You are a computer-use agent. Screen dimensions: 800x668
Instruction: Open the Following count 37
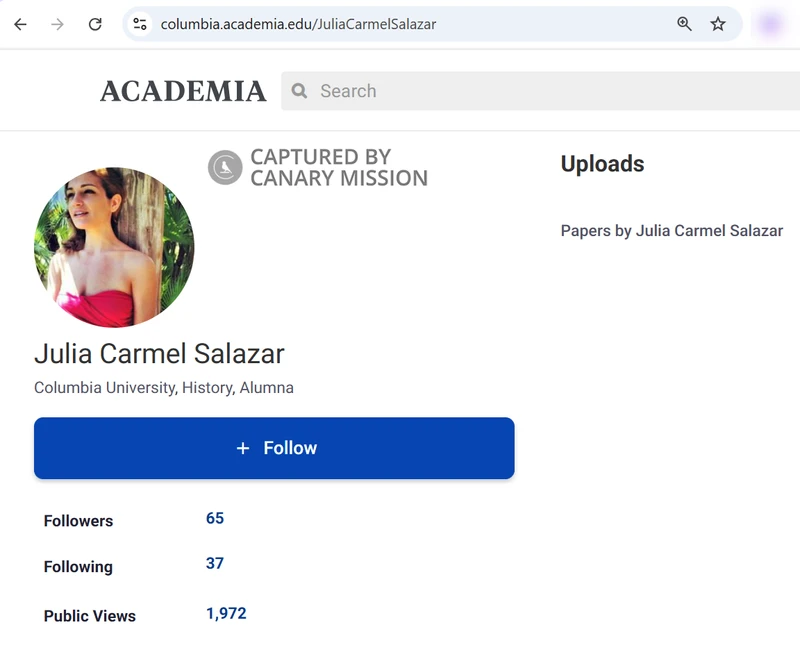point(215,563)
